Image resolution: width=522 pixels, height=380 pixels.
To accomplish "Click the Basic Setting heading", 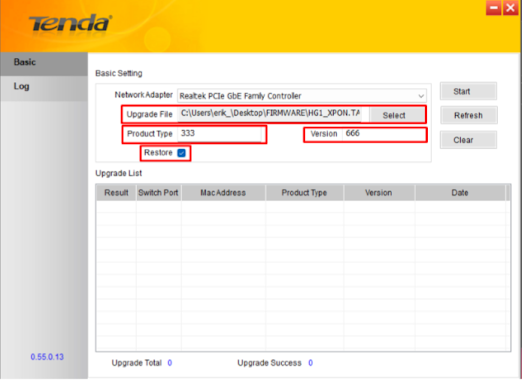I will [x=119, y=73].
